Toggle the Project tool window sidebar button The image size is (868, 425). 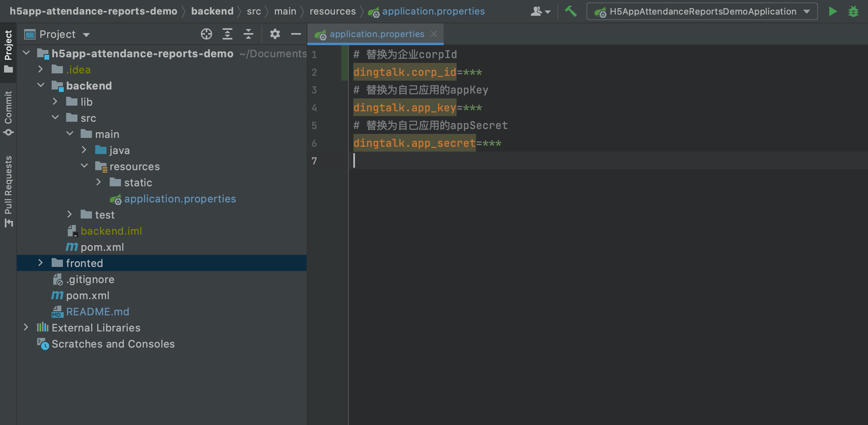[8, 48]
